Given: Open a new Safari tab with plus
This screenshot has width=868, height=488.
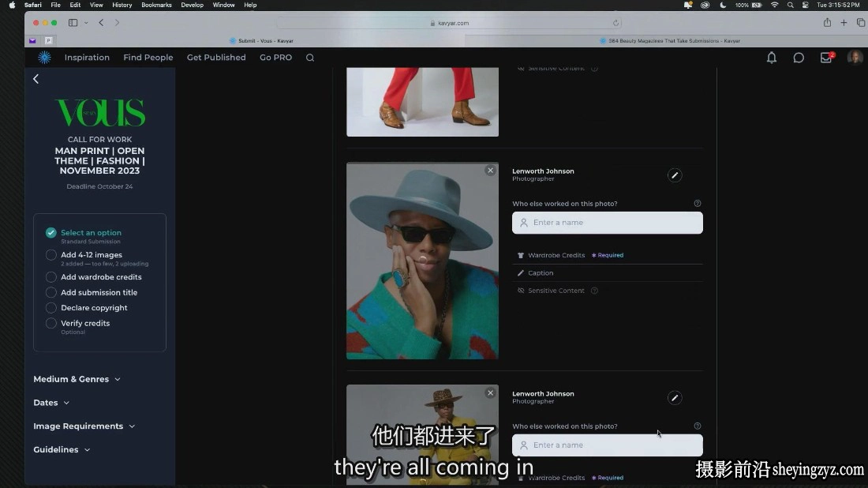Looking at the screenshot, I should click(844, 23).
